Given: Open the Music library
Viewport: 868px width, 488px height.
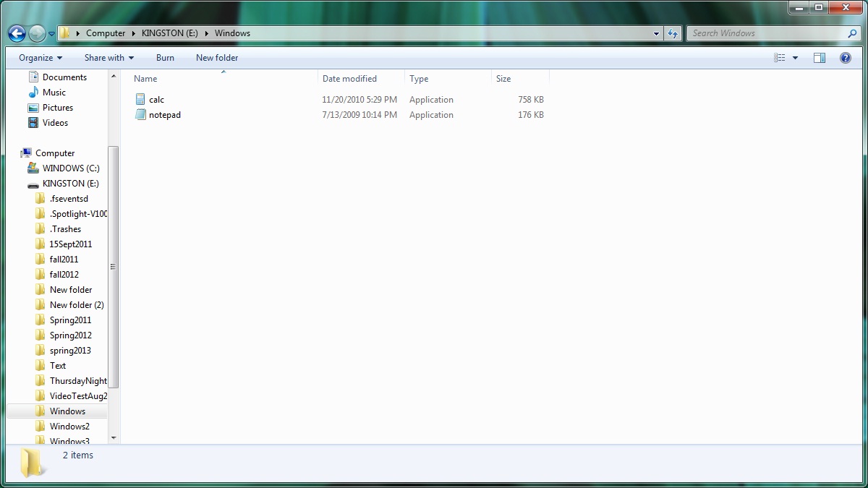Looking at the screenshot, I should 54,93.
